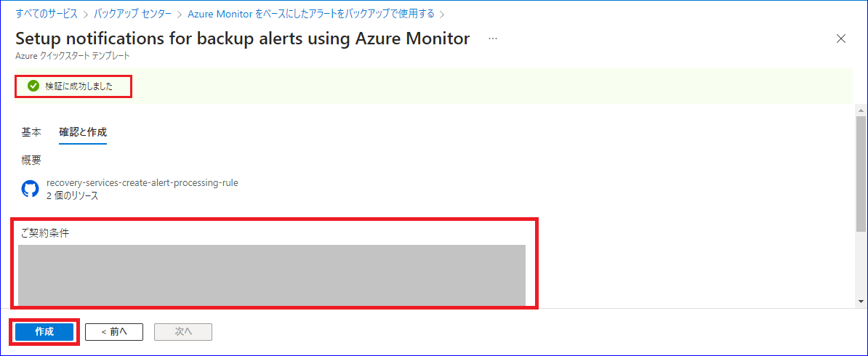
Task: Click the 検証に成功しました banner message
Action: (x=81, y=86)
